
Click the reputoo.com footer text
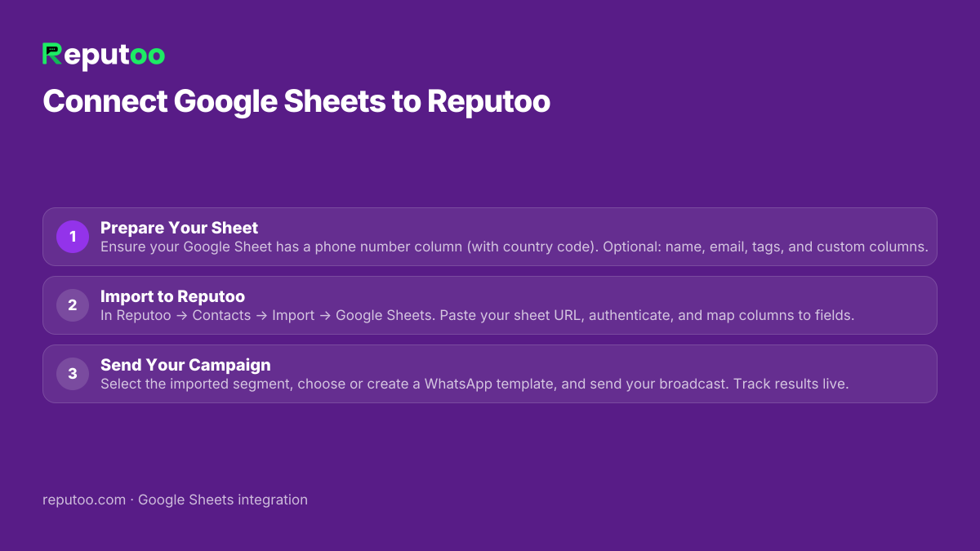tap(175, 500)
